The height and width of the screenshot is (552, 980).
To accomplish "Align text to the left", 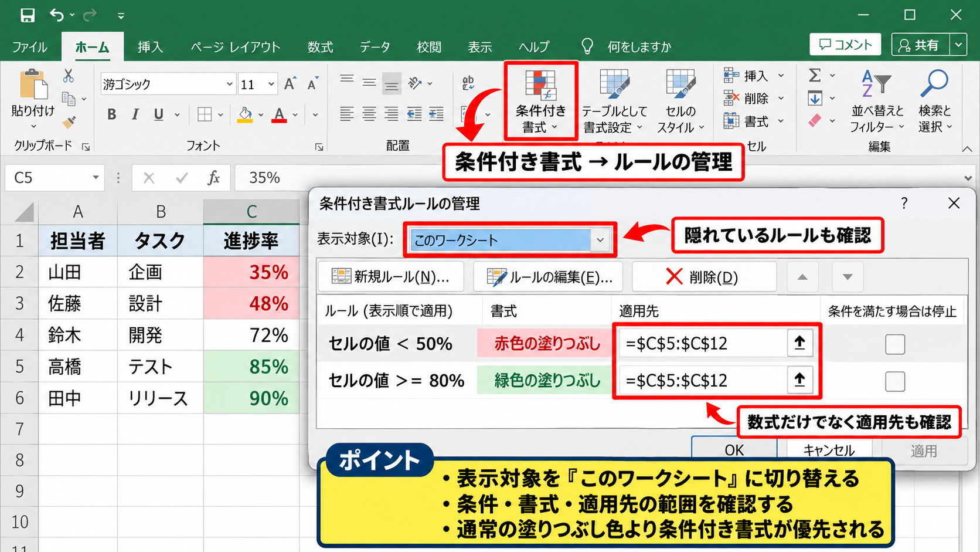I will (x=347, y=114).
